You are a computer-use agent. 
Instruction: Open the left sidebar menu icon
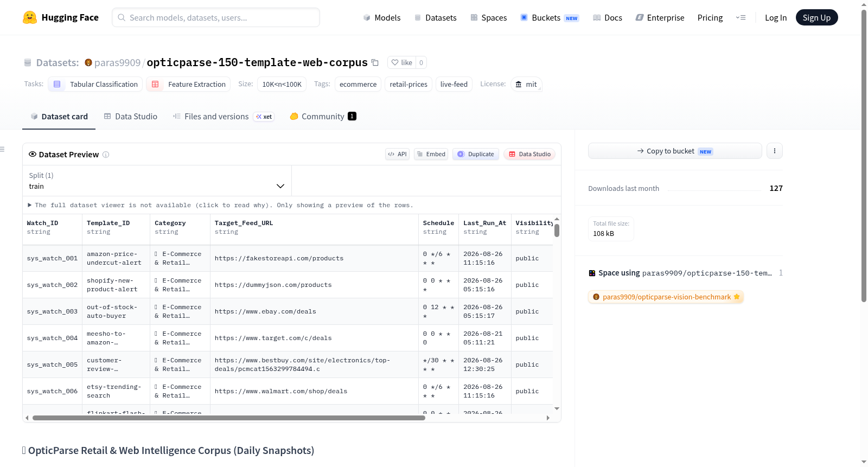(x=2, y=149)
